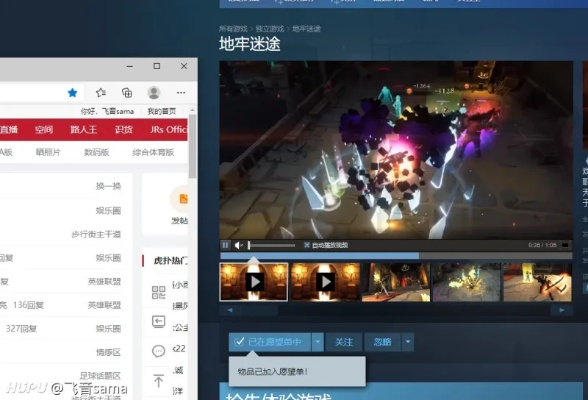Viewport: 588px width, 400px height.
Task: Click 娱乐圈 in the 327回复 row
Action: click(x=108, y=329)
